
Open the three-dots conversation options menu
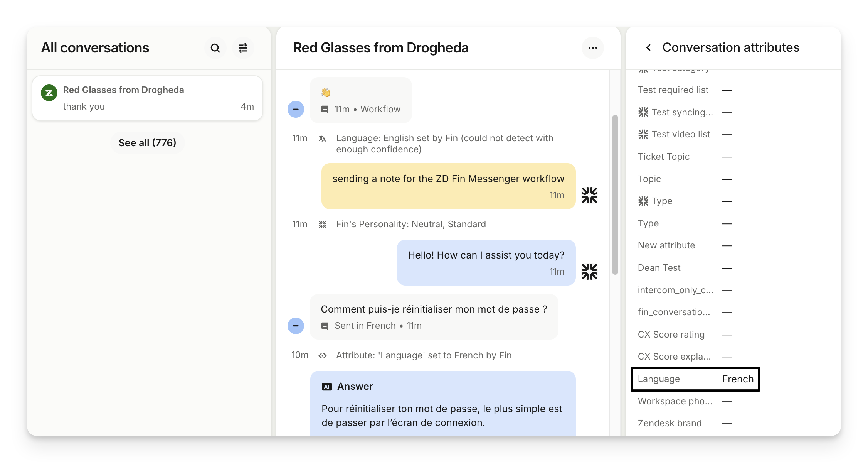[x=592, y=48]
